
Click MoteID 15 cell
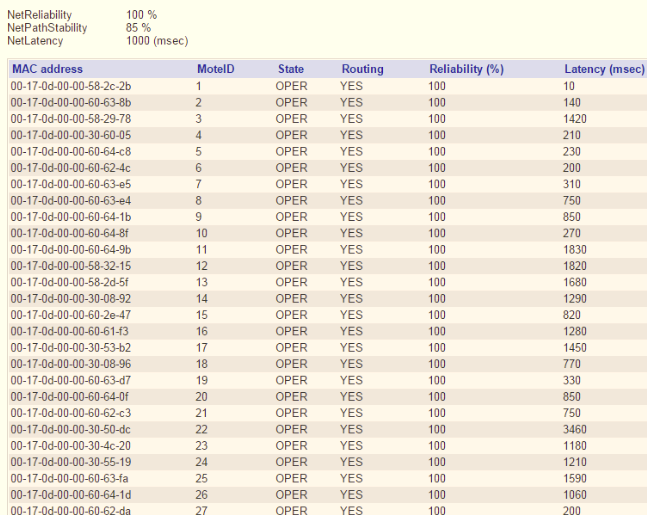[x=202, y=314]
